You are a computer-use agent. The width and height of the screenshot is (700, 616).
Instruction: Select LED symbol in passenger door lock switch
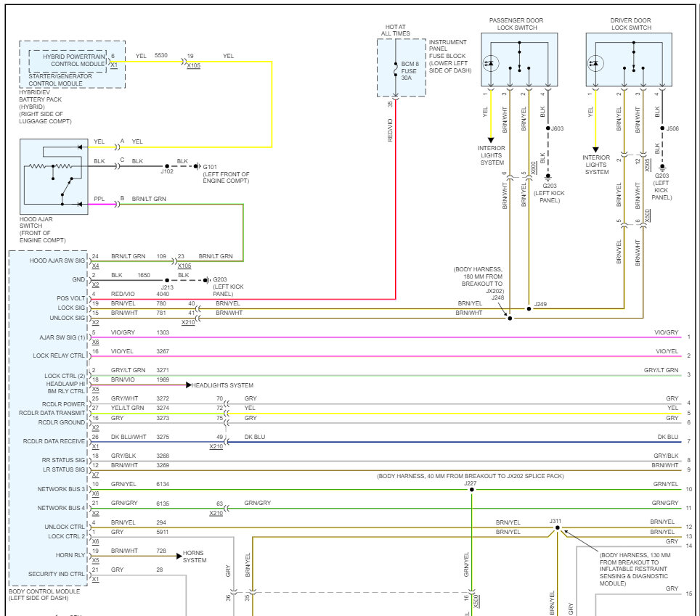tap(490, 63)
